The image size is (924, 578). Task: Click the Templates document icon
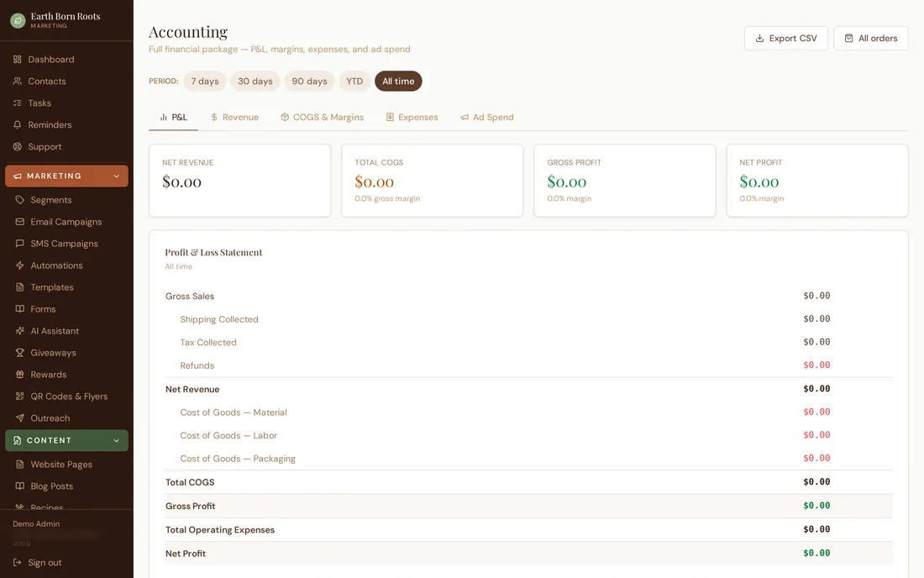pos(19,287)
